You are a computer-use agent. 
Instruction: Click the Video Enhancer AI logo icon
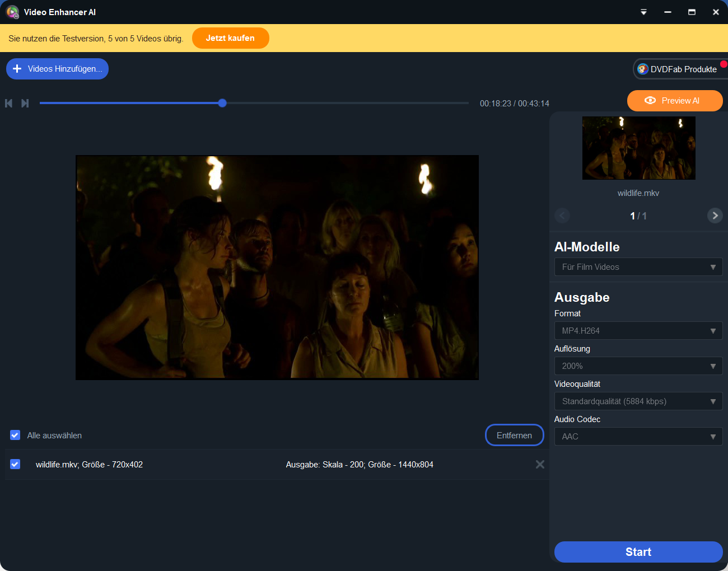[12, 12]
